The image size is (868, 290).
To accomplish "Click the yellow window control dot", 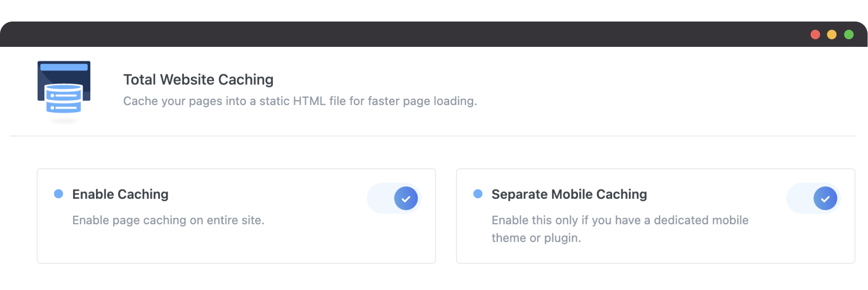I will pyautogui.click(x=832, y=35).
